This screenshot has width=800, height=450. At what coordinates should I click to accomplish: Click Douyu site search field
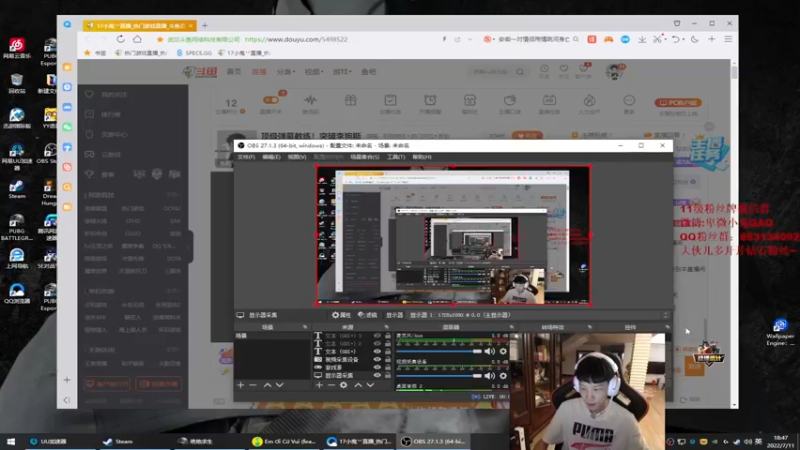pos(493,72)
